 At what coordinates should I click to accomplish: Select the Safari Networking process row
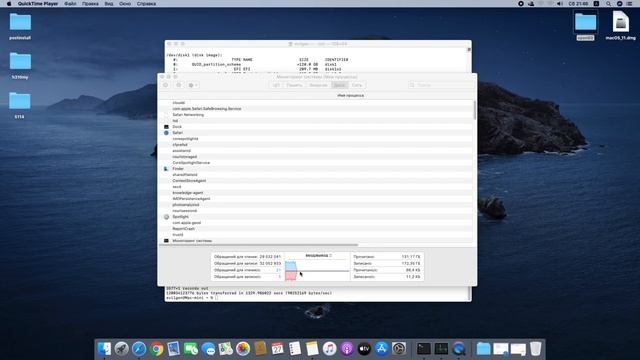(x=316, y=115)
